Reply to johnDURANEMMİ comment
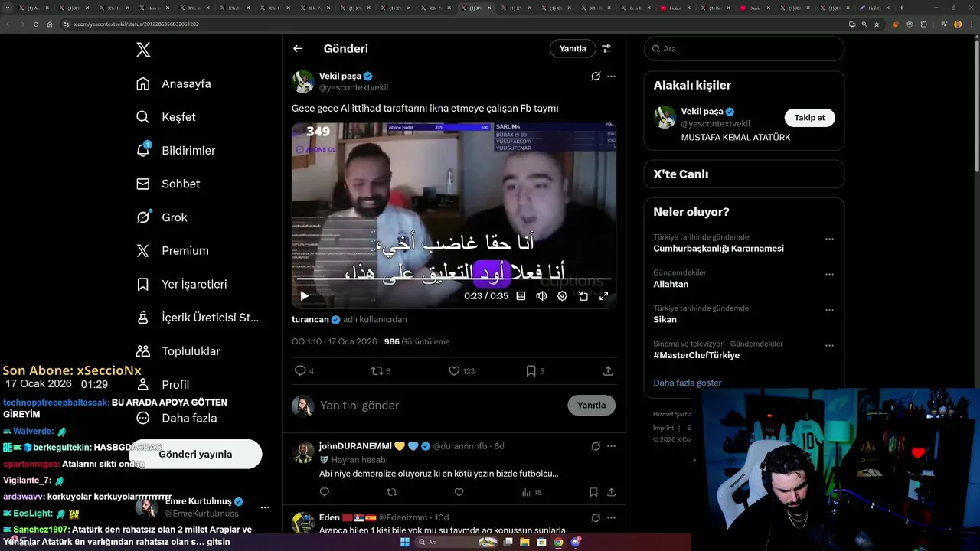980x551 pixels. click(x=325, y=493)
